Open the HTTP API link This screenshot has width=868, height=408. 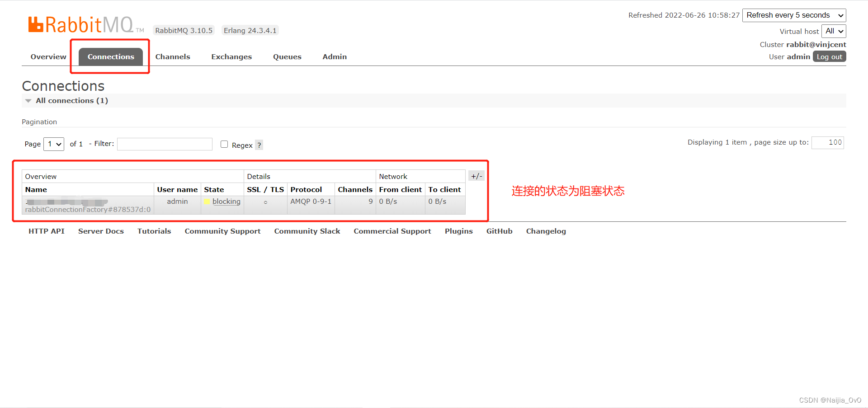click(x=47, y=231)
